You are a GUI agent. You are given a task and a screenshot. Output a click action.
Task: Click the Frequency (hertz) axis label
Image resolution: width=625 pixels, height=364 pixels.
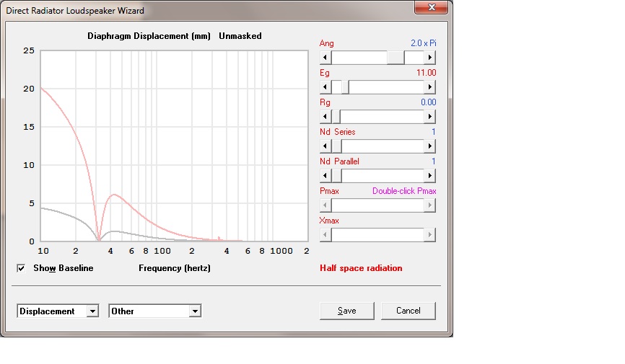pos(175,268)
